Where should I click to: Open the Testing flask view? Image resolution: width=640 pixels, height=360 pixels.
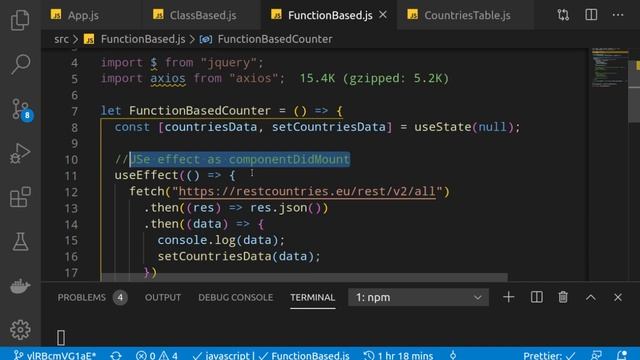[20, 242]
